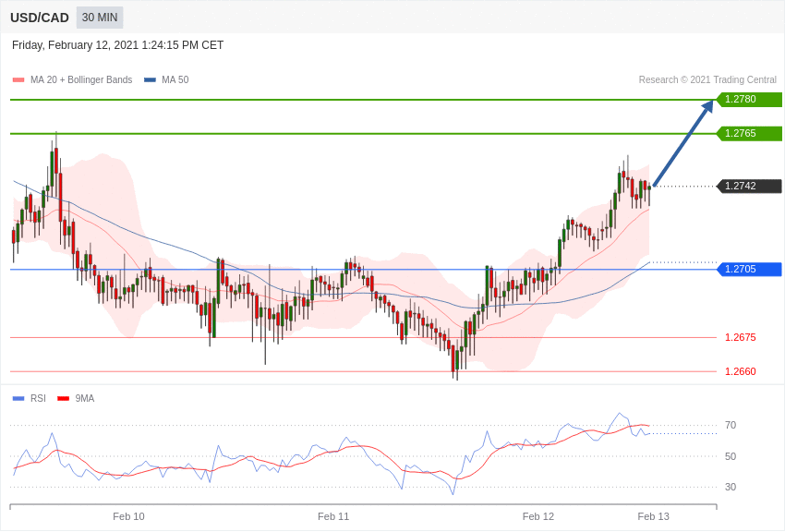Click the blue RSI legend swatch
This screenshot has height=532, width=785.
[18, 398]
